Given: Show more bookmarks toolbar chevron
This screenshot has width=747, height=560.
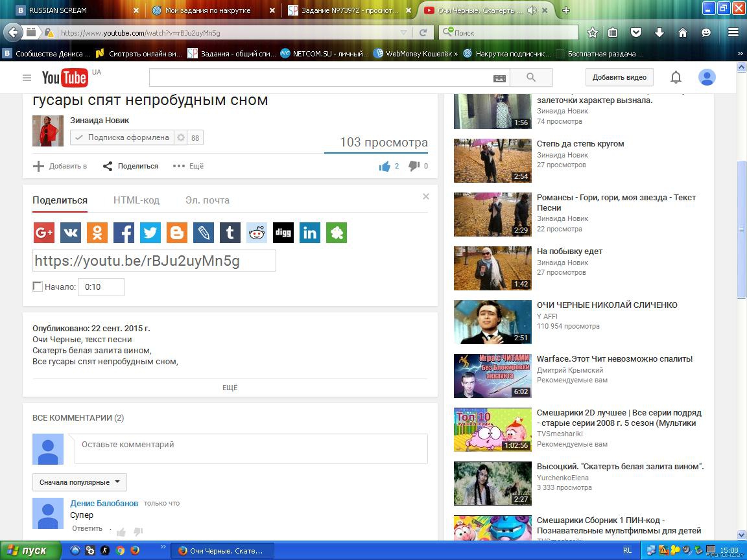Looking at the screenshot, I should (x=741, y=54).
